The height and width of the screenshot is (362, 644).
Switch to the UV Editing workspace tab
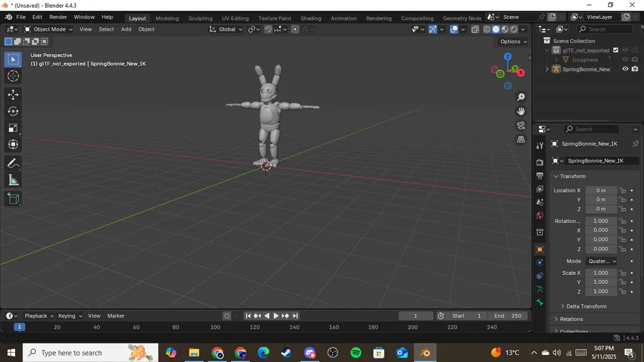tap(235, 18)
